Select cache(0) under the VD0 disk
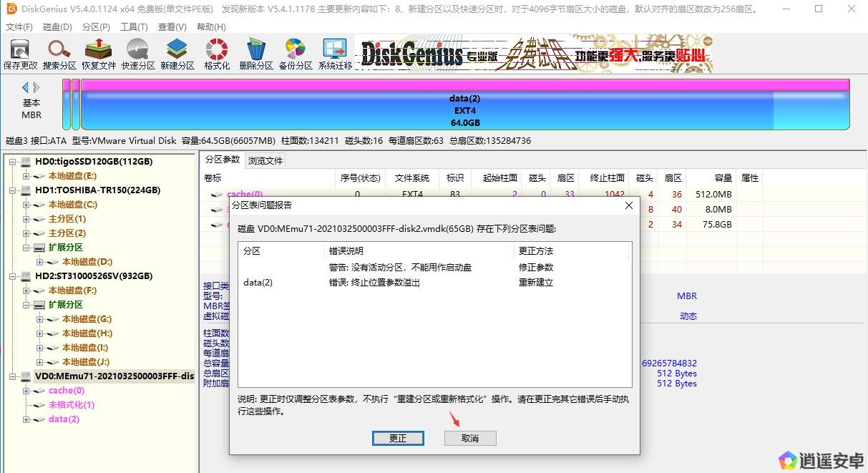This screenshot has height=473, width=868. point(66,391)
